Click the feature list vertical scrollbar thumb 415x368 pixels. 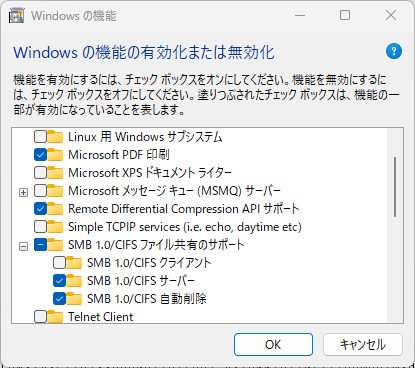coord(395,187)
